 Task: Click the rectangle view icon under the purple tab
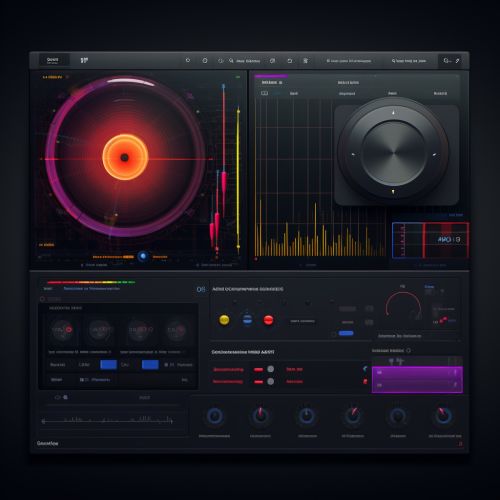click(x=264, y=93)
